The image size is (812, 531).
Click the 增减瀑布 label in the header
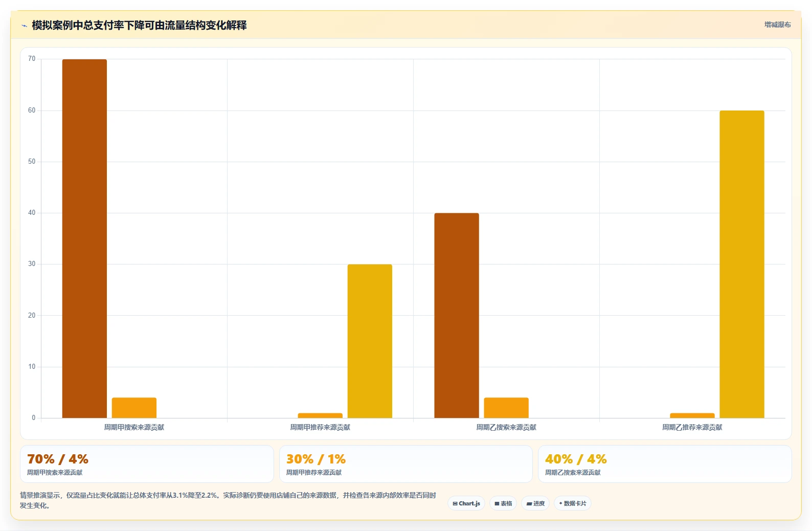pyautogui.click(x=777, y=25)
